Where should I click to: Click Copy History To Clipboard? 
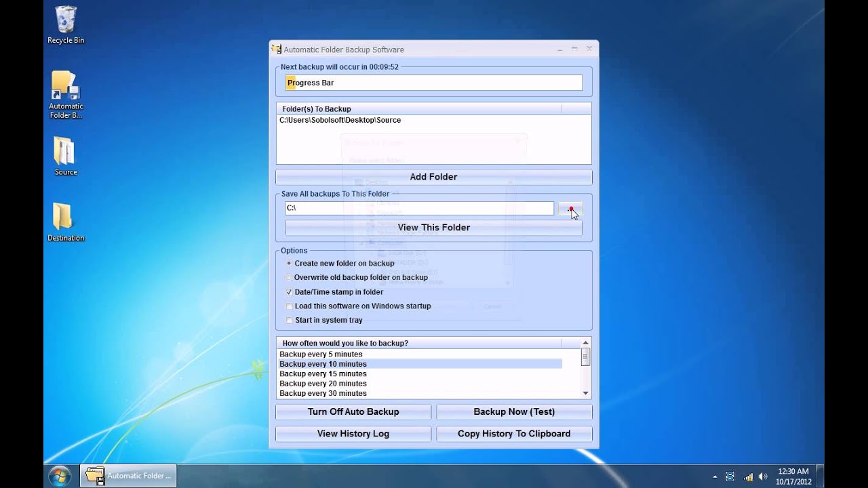click(514, 434)
